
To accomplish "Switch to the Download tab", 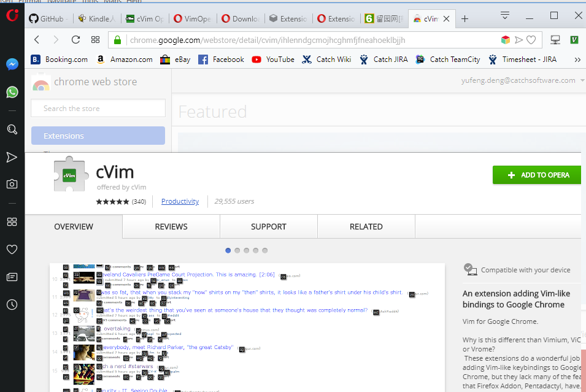I will [241, 18].
